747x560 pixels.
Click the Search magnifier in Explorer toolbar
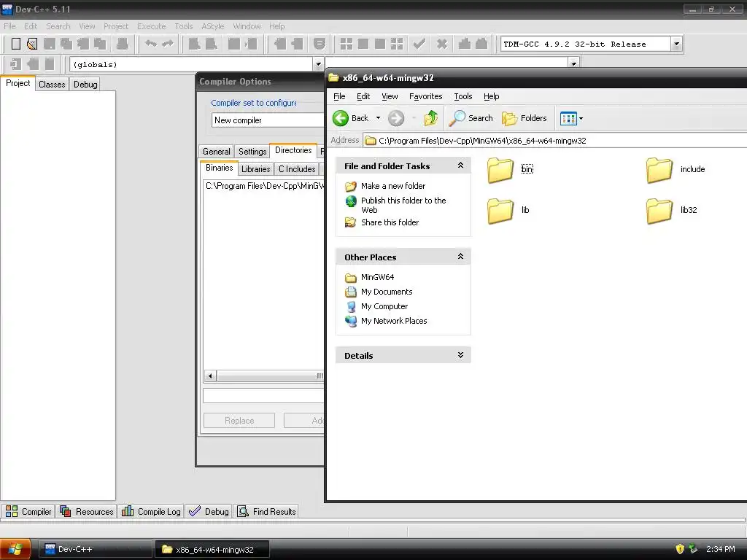coord(471,118)
